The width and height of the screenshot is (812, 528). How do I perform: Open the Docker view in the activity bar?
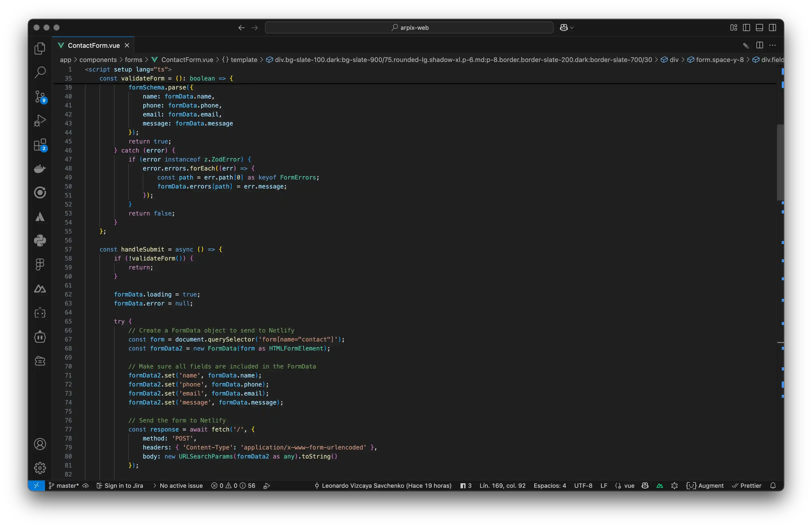[40, 168]
